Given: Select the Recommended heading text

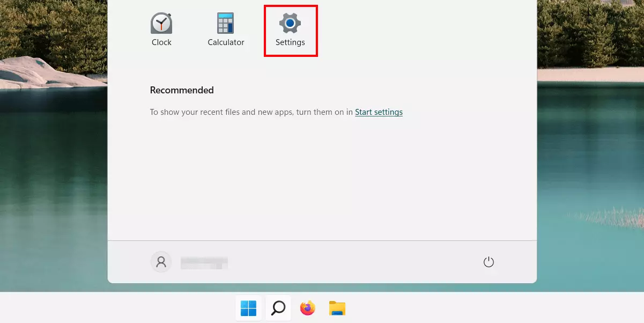Looking at the screenshot, I should point(182,90).
